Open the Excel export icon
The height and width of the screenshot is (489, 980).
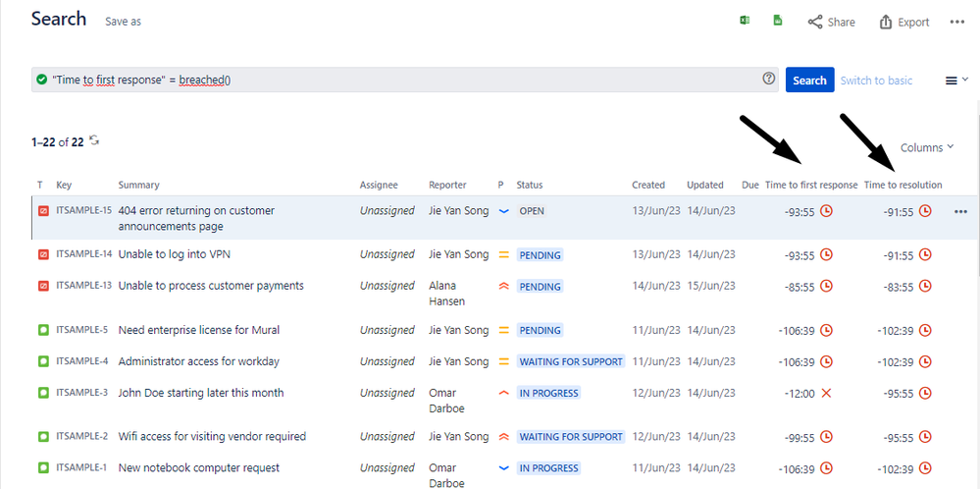745,21
